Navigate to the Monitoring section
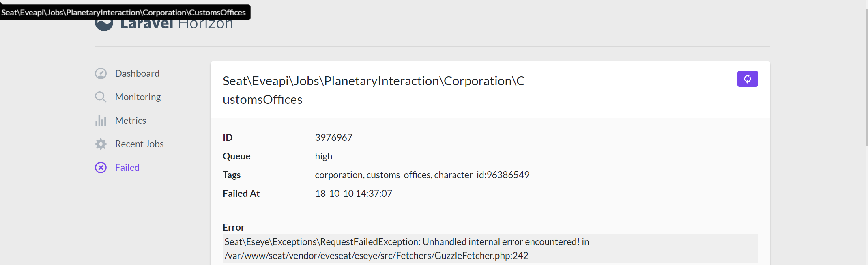 pos(138,97)
